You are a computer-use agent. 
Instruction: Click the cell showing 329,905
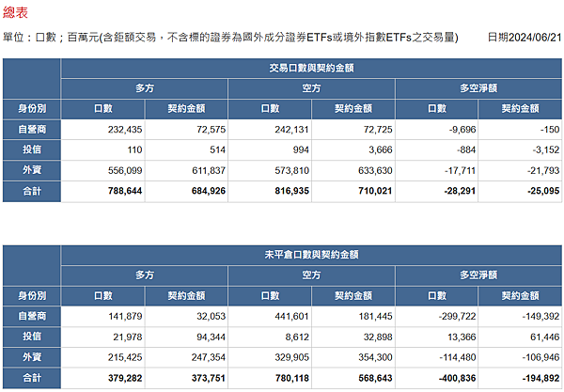point(270,357)
